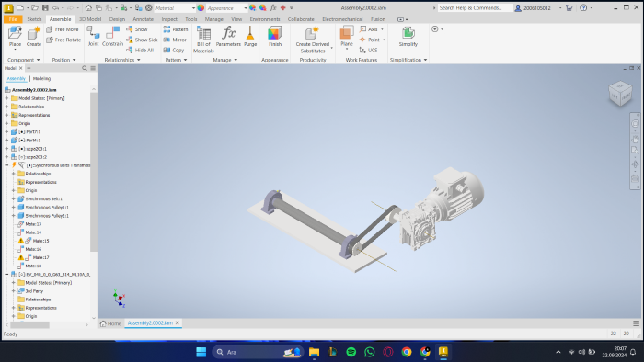
Task: Expand the Synchronous Pulley1:1 node
Action: tap(13, 207)
